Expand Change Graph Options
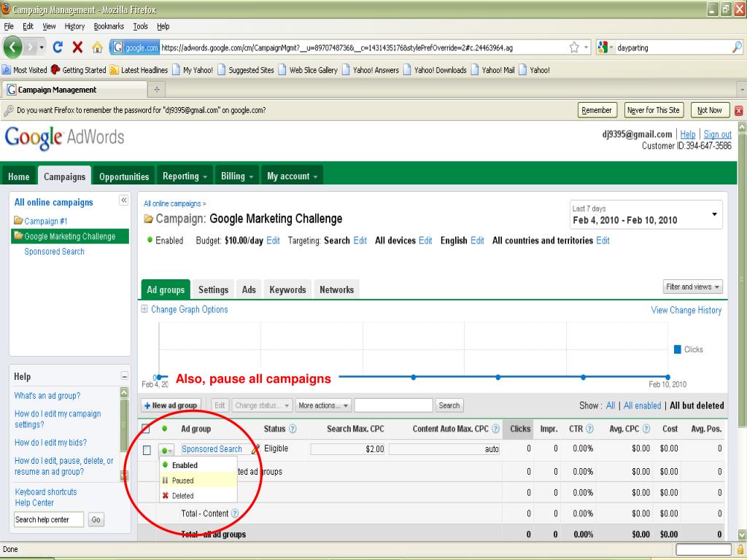 [x=185, y=309]
